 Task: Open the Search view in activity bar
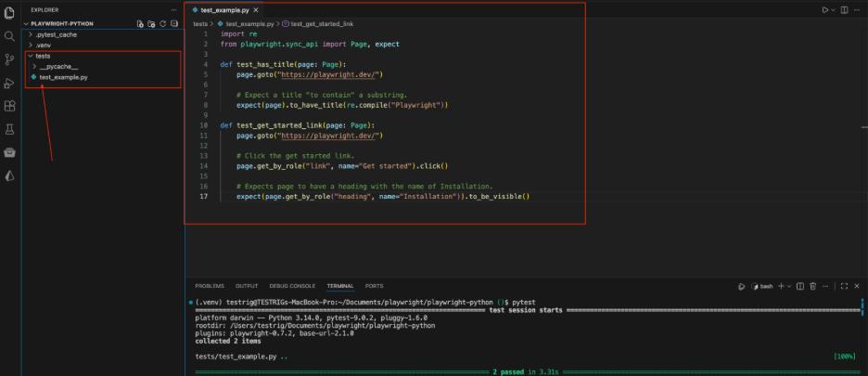(9, 35)
